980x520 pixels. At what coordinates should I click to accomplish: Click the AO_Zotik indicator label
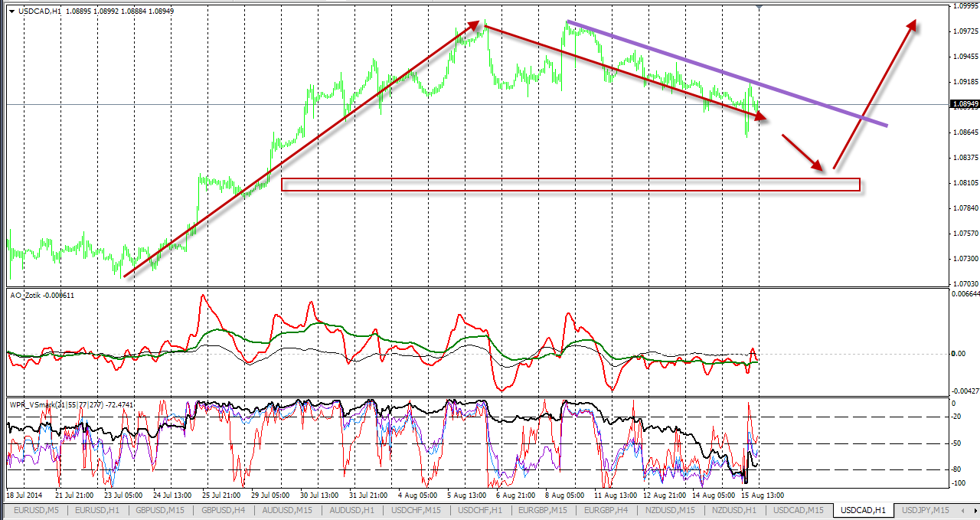[x=42, y=295]
